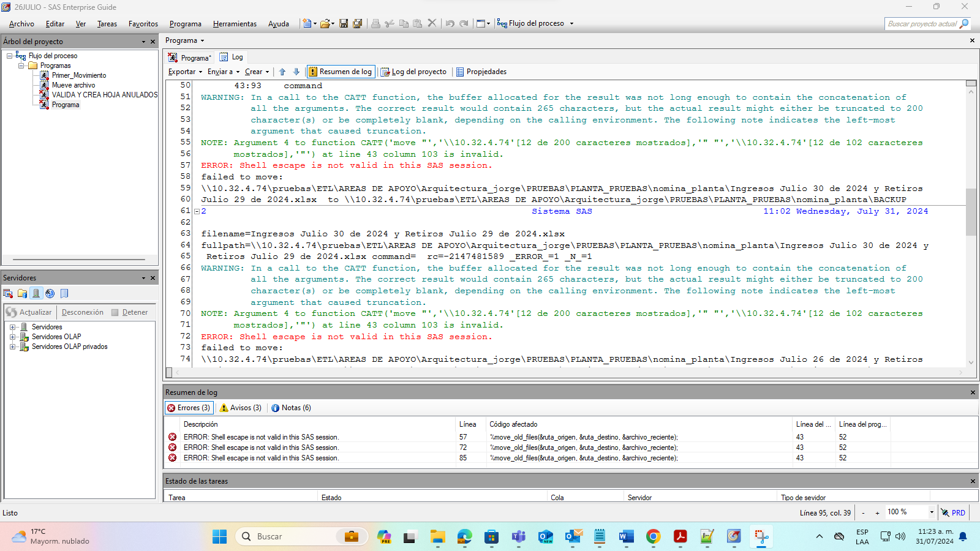Click Desconexión to disconnect the server
Image resolution: width=980 pixels, height=551 pixels.
(x=82, y=312)
